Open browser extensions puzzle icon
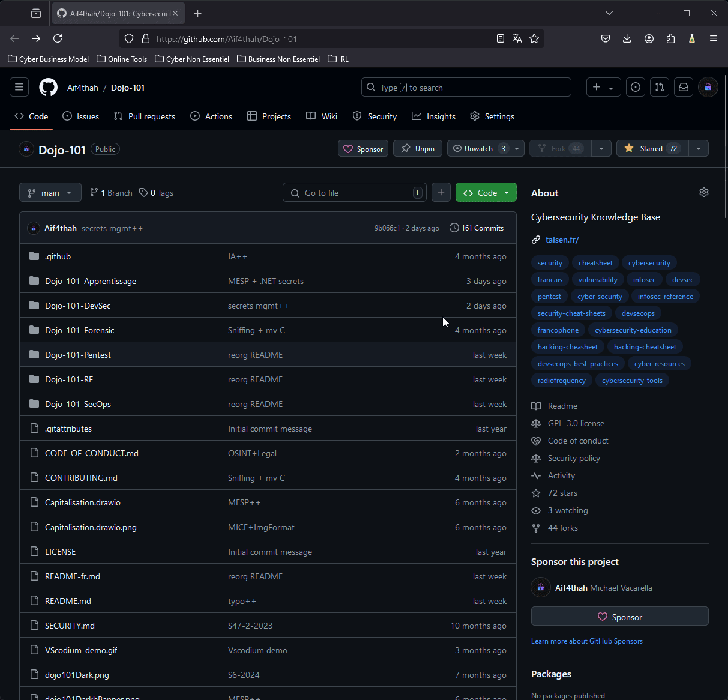This screenshot has height=700, width=728. point(670,38)
